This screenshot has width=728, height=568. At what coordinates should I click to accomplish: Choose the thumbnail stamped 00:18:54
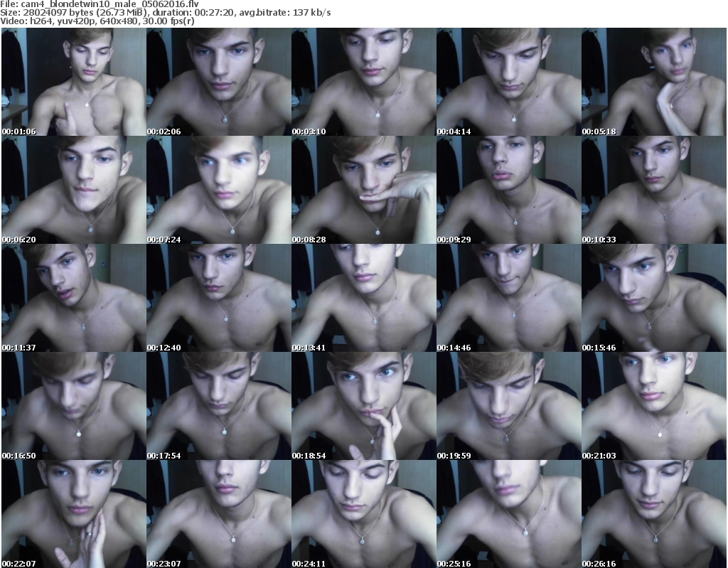pos(363,406)
